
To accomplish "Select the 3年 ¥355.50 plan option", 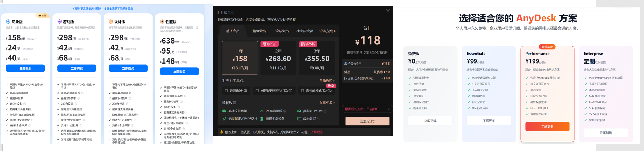I will coord(317,58).
